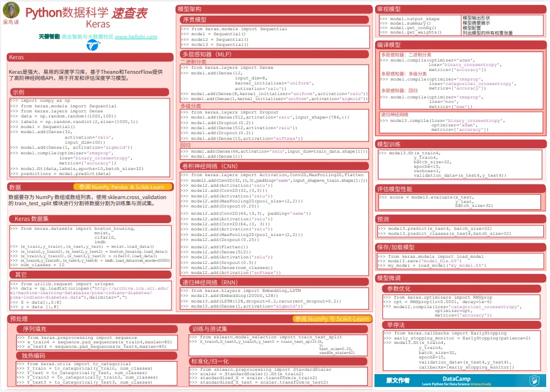
Task: Click the orange '参阅 NumPy 与 Scikit-Learn' badge
Action: click(332, 319)
